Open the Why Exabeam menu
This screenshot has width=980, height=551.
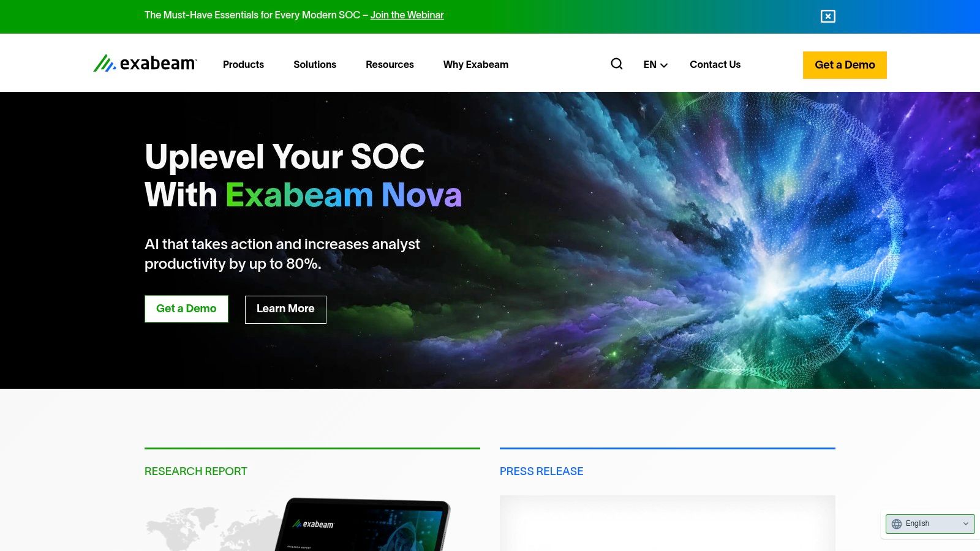click(x=476, y=64)
